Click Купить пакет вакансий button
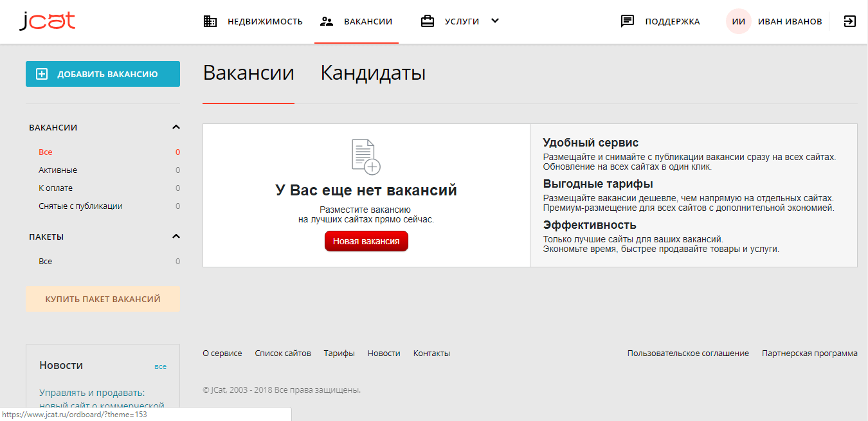The width and height of the screenshot is (868, 421). (103, 300)
